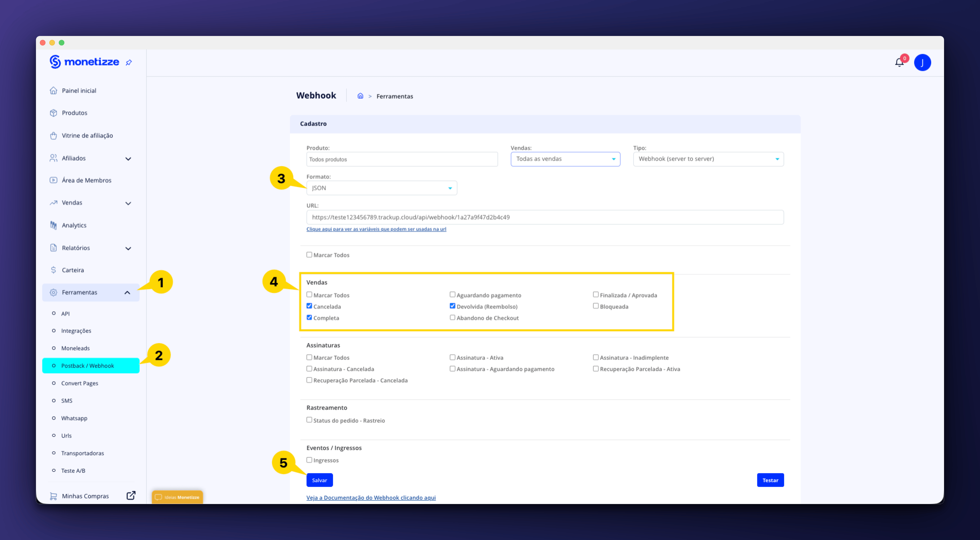Check Abandono de Checkout checkbox
Viewport: 980px width, 540px height.
pyautogui.click(x=452, y=317)
